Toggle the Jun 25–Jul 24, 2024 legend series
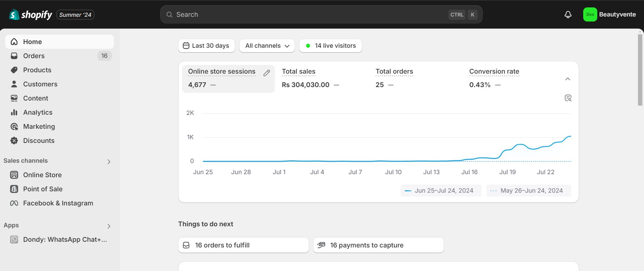This screenshot has height=271, width=644. pyautogui.click(x=441, y=191)
